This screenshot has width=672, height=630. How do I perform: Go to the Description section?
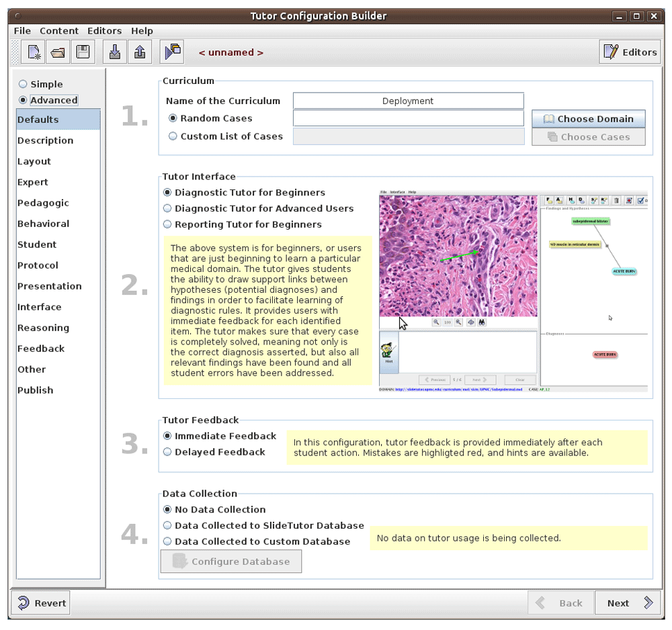[x=58, y=140]
